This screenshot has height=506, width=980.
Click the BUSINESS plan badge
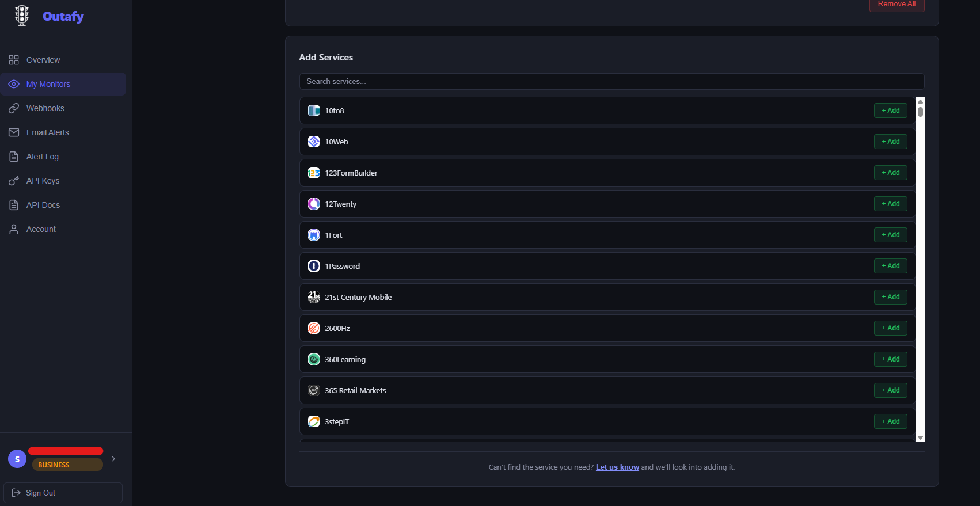click(67, 465)
